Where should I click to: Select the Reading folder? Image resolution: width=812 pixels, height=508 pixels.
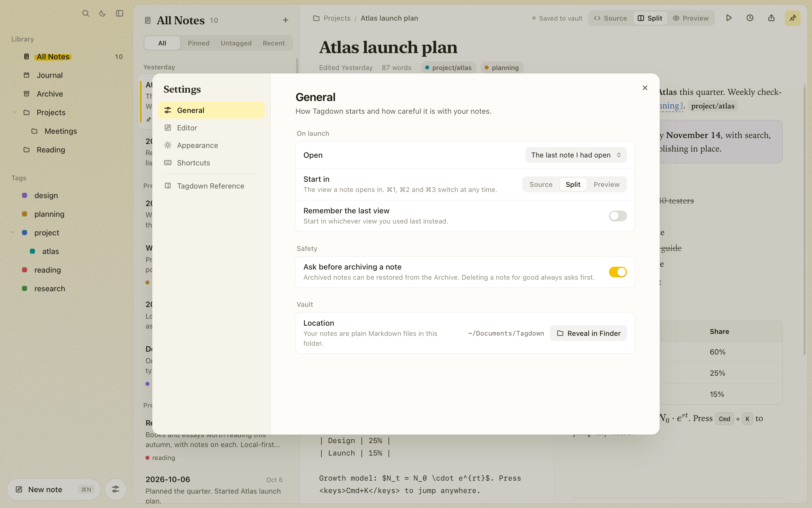coord(67,150)
